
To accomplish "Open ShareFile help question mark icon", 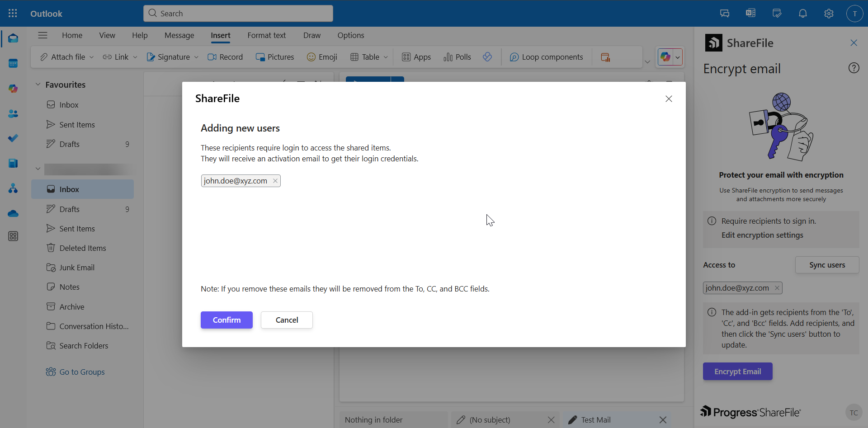I will (x=854, y=68).
